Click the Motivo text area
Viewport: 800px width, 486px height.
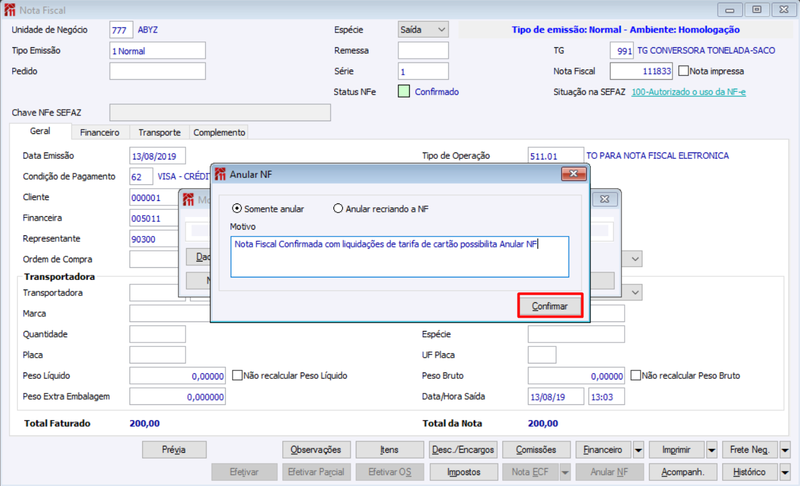pos(399,257)
